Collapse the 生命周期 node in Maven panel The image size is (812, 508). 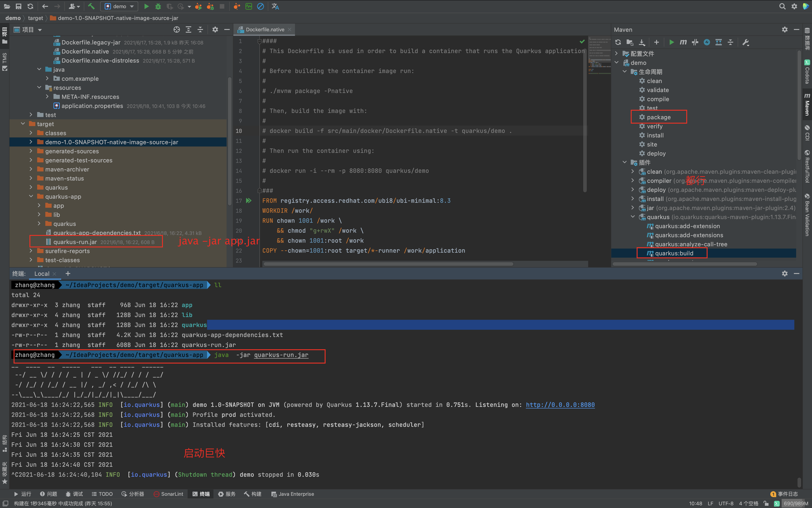tap(625, 72)
